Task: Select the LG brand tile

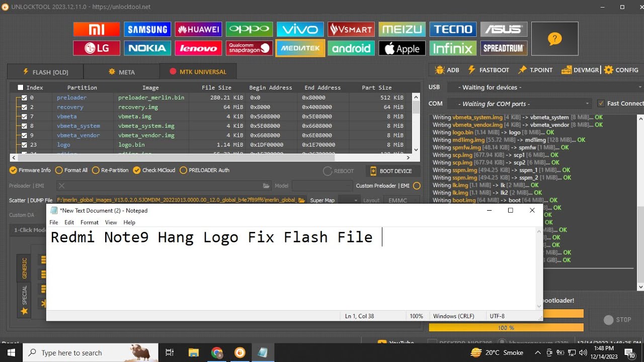Action: pyautogui.click(x=97, y=48)
